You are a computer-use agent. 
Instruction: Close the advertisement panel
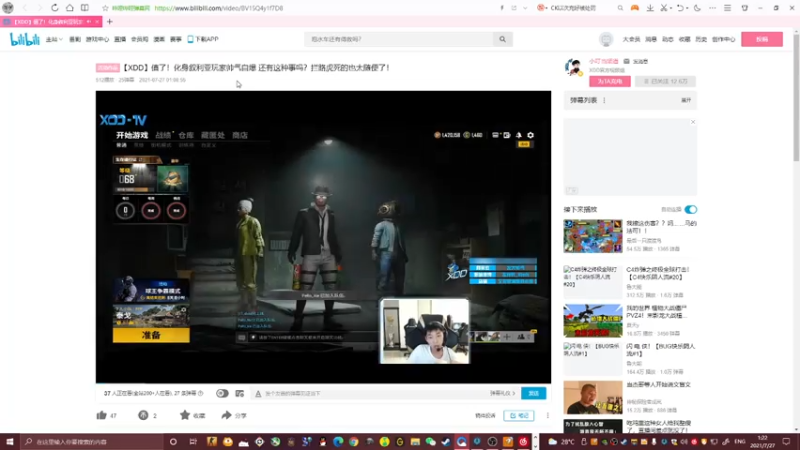coord(693,122)
